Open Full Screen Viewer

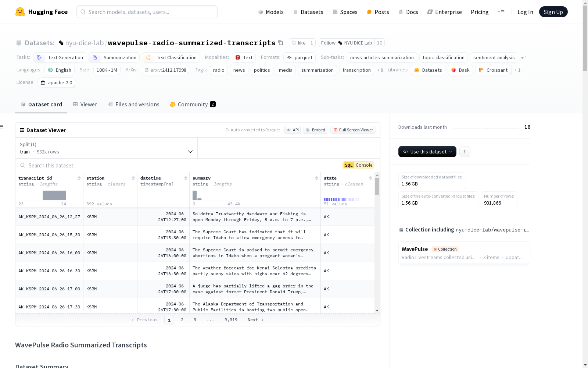353,130
